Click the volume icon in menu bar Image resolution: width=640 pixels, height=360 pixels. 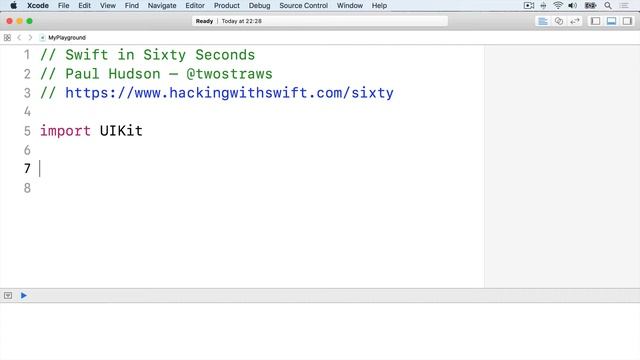click(572, 6)
